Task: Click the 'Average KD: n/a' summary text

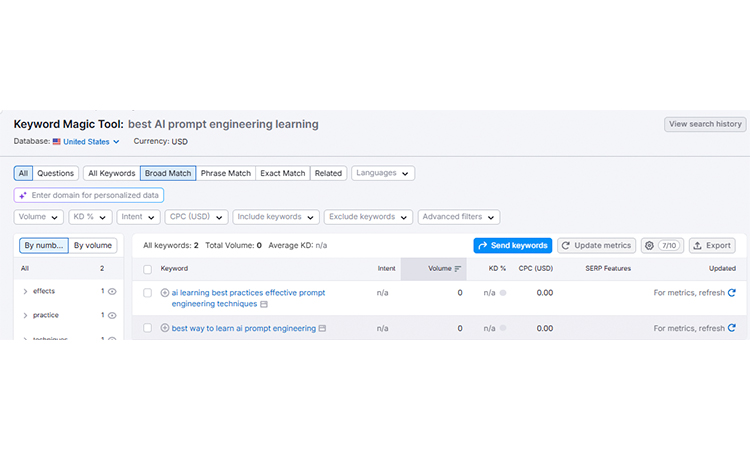Action: (298, 245)
